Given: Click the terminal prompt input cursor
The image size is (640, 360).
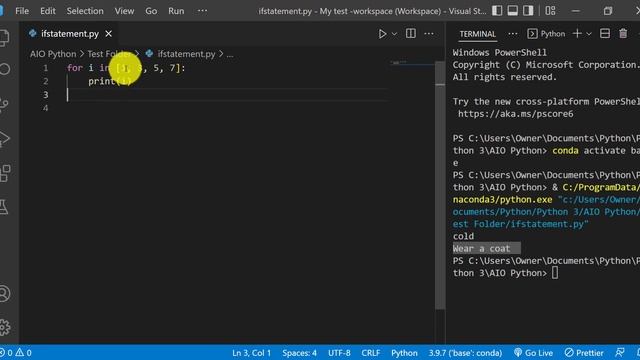Looking at the screenshot, I should (x=555, y=273).
